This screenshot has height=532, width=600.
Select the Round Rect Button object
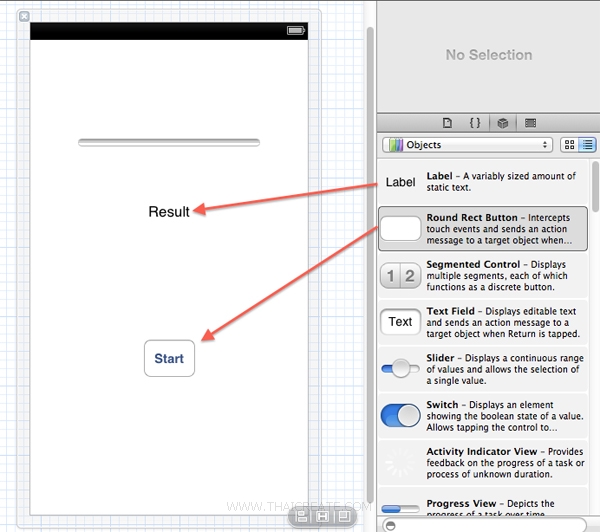[483, 229]
